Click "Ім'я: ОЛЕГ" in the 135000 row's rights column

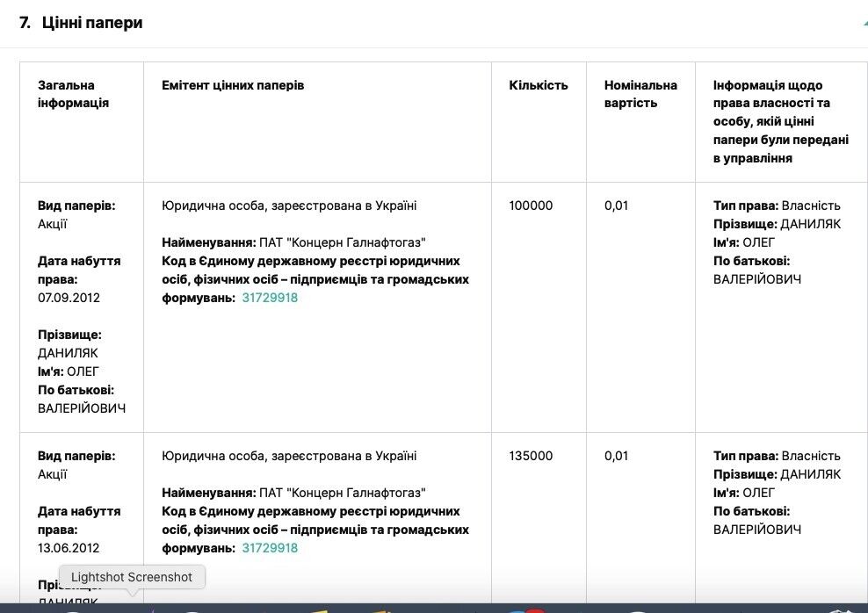744,493
